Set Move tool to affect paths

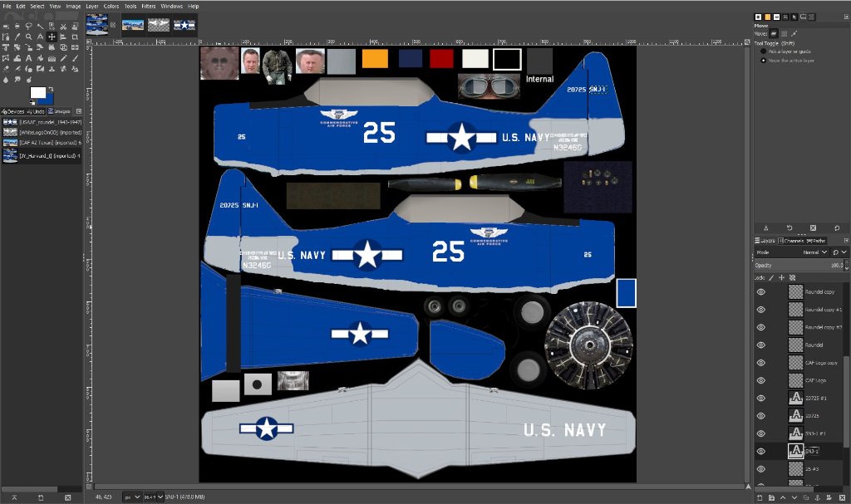click(x=794, y=34)
